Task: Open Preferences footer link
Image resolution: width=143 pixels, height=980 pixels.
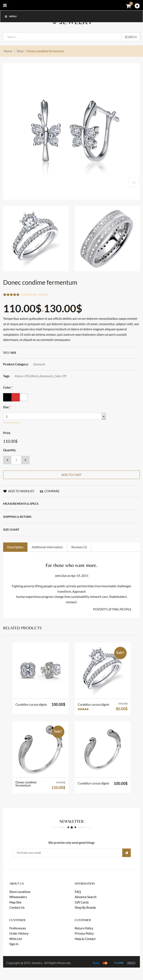Action: [18, 928]
